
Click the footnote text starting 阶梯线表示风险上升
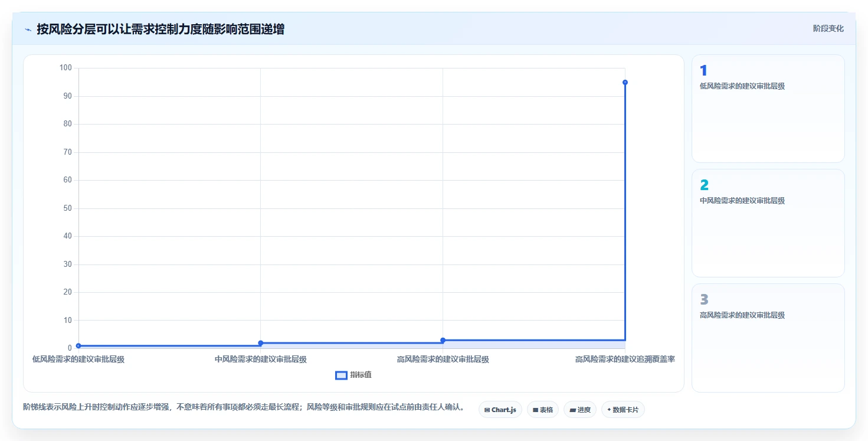244,407
